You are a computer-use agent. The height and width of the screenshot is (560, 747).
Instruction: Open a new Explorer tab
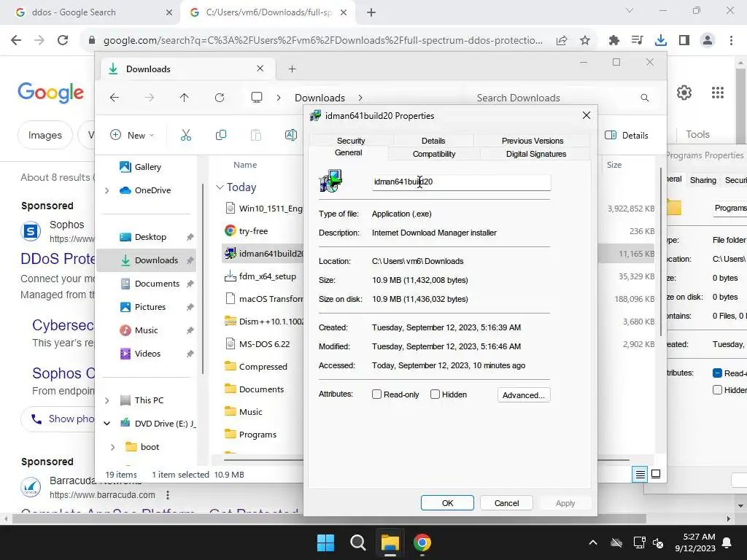[292, 69]
